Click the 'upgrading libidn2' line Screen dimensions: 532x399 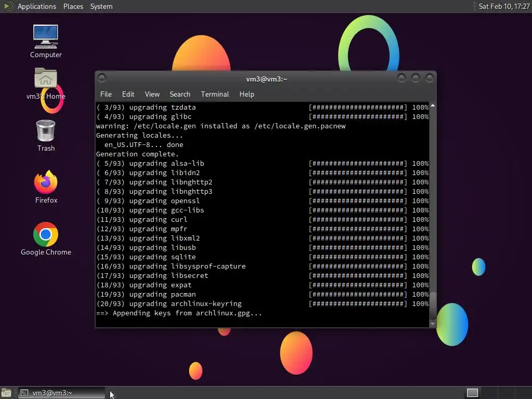tap(262, 172)
